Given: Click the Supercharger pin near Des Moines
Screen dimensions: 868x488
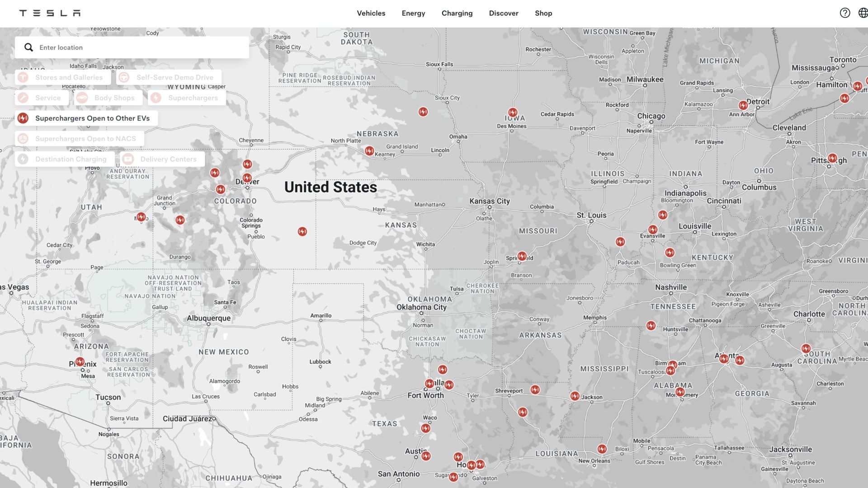Looking at the screenshot, I should [512, 112].
